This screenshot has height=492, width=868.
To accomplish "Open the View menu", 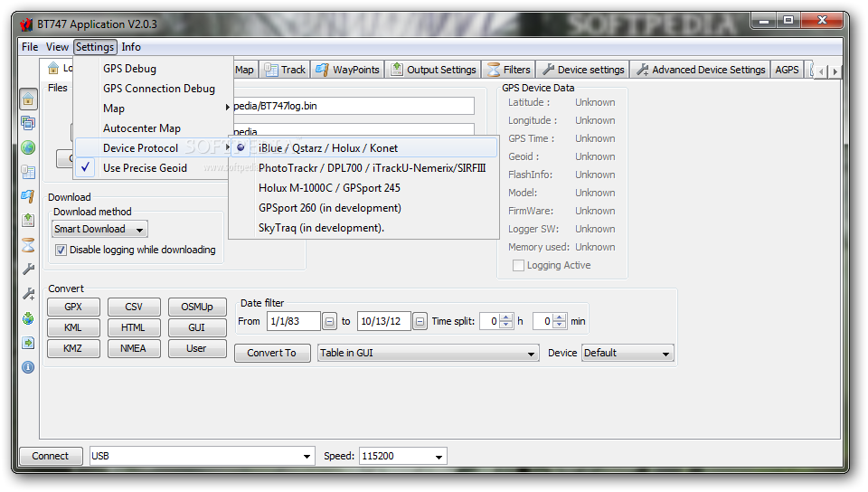I will tap(57, 47).
